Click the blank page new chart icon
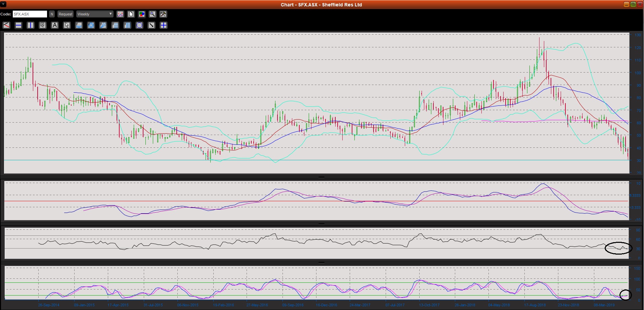The width and height of the screenshot is (644, 310). coord(131,14)
